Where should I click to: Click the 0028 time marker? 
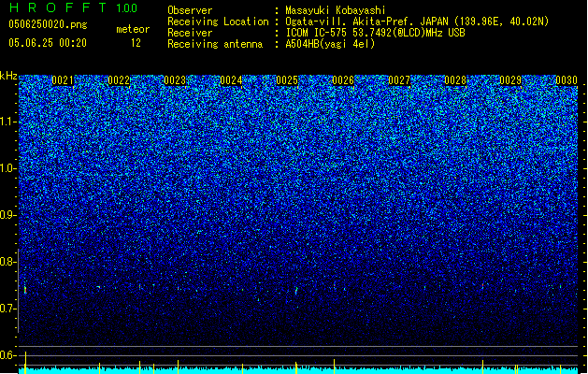455,80
